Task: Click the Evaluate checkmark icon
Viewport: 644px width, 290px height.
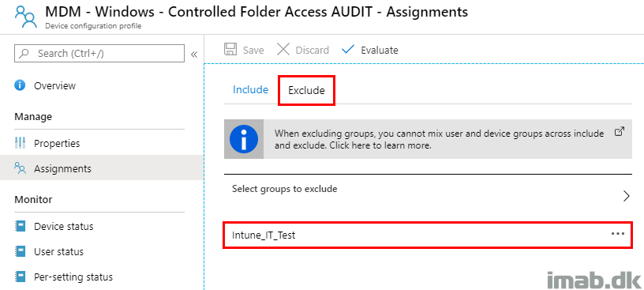Action: point(348,49)
